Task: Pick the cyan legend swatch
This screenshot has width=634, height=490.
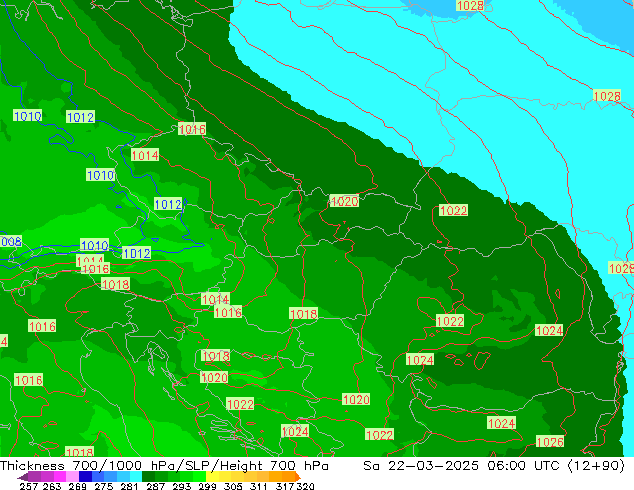Action: coord(135,477)
